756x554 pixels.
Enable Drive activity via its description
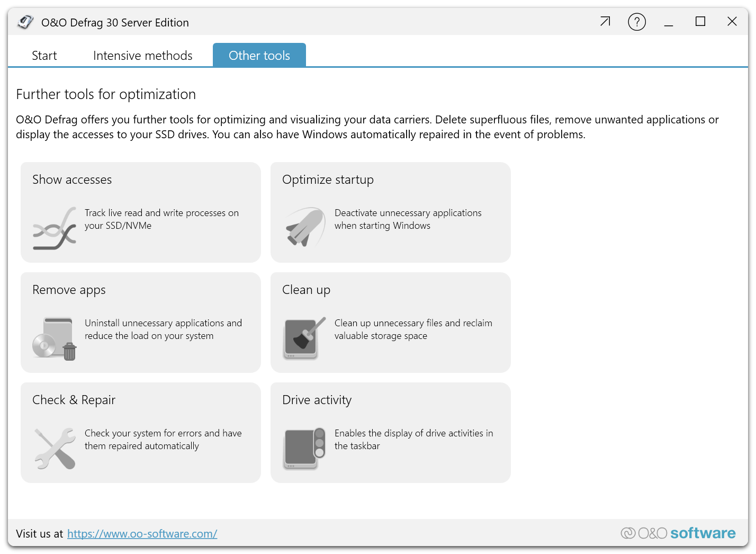tap(413, 440)
